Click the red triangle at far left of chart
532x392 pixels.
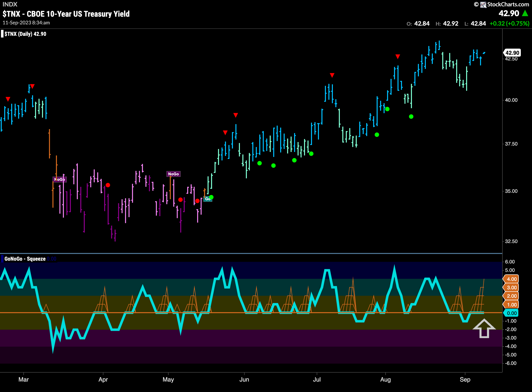pyautogui.click(x=8, y=99)
